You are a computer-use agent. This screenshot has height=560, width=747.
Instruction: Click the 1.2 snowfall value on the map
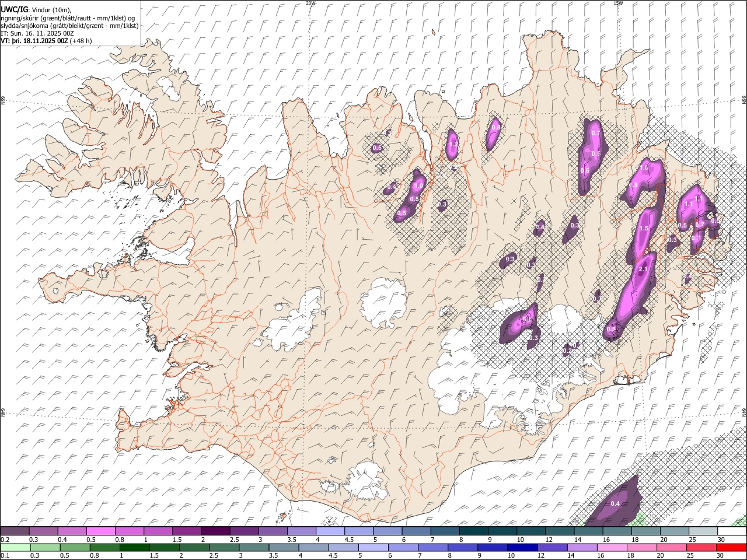click(x=453, y=144)
